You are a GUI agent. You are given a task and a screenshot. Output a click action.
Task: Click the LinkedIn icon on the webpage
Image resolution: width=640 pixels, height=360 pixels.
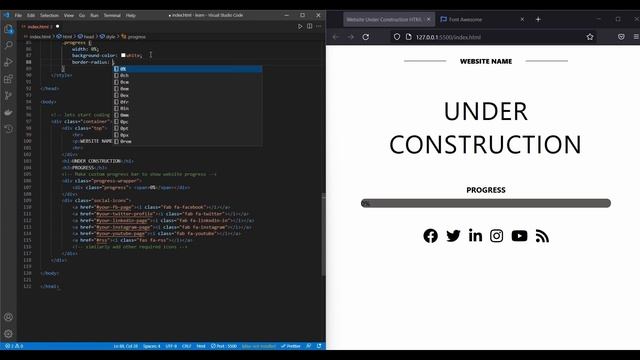tap(475, 236)
